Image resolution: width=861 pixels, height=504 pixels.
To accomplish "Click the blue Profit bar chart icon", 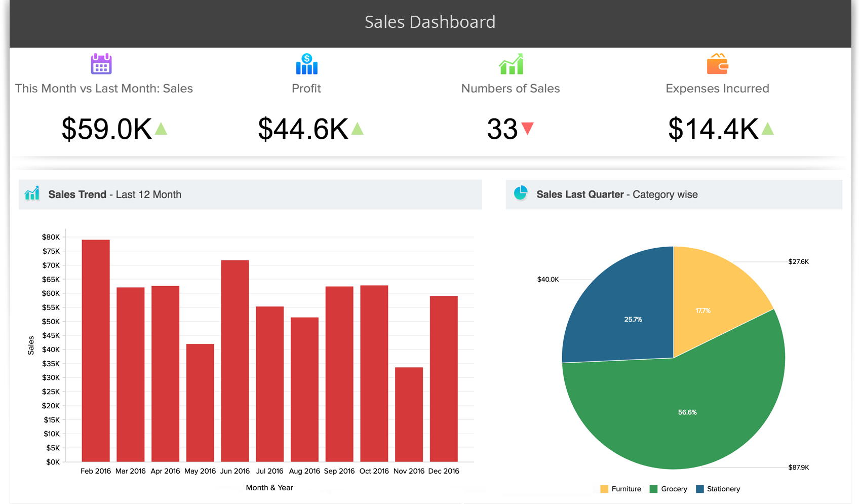I will pyautogui.click(x=306, y=64).
